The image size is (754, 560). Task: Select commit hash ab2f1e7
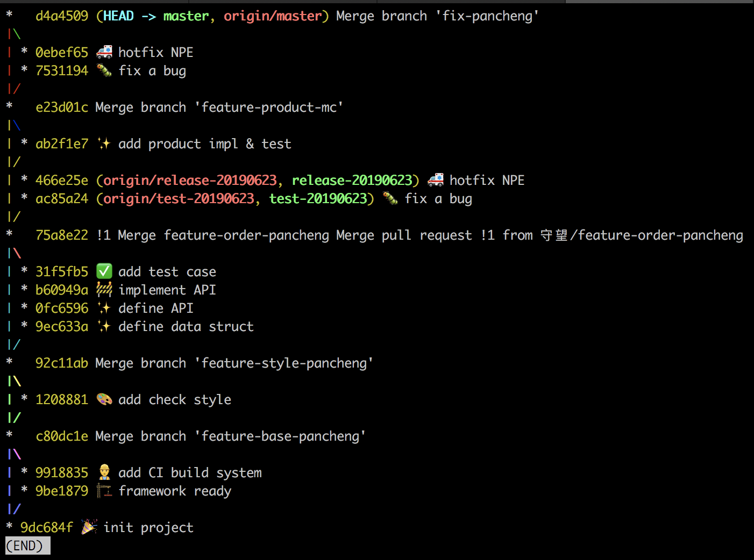click(x=62, y=143)
